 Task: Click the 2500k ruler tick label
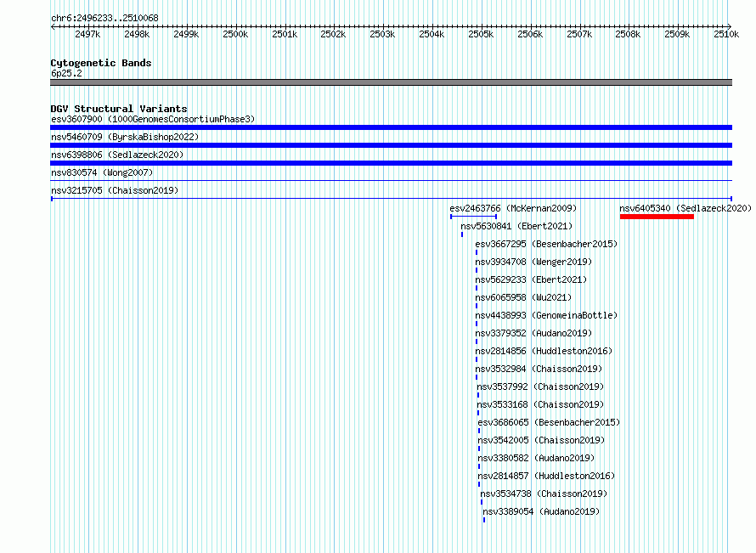tap(235, 34)
